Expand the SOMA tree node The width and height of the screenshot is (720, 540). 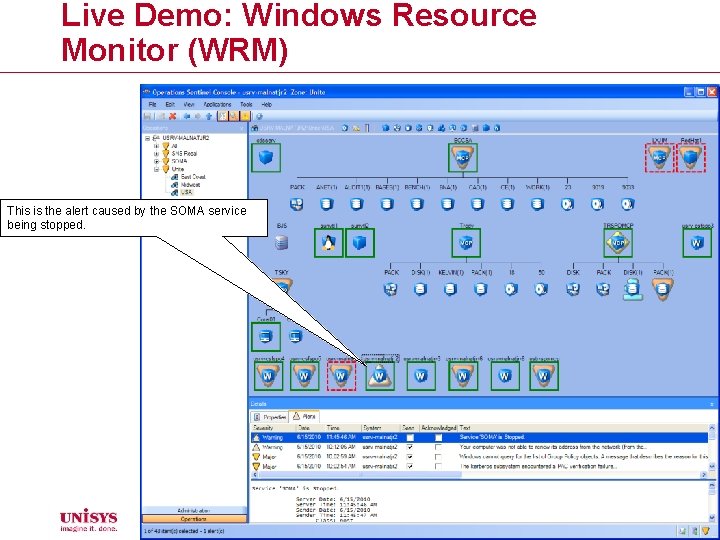(x=156, y=161)
